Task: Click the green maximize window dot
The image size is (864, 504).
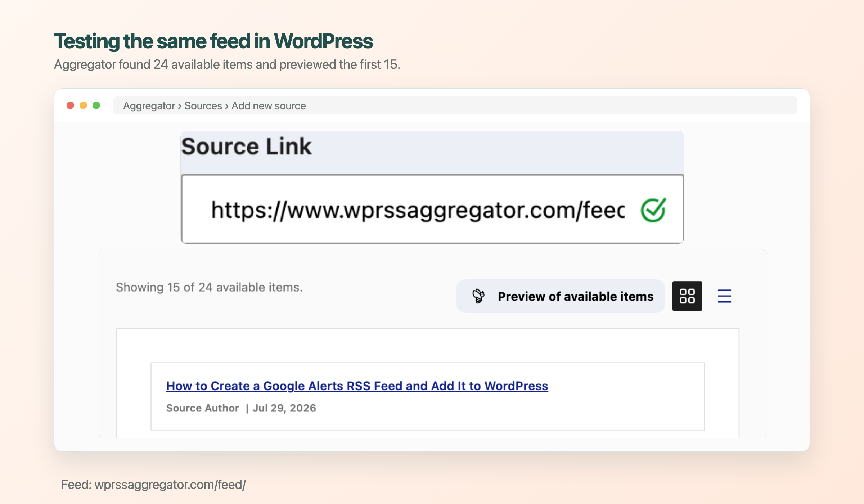Action: [96, 105]
